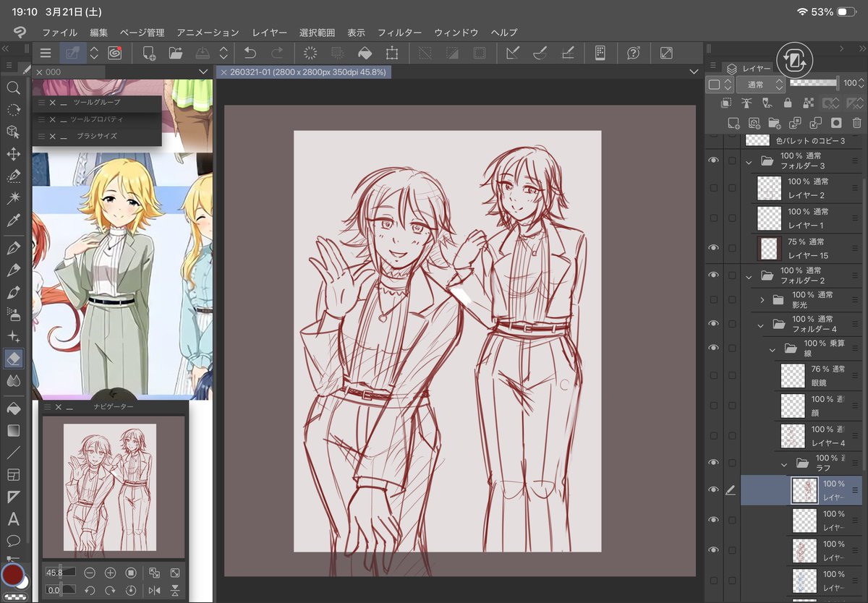Open the フィルター menu

[x=399, y=33]
